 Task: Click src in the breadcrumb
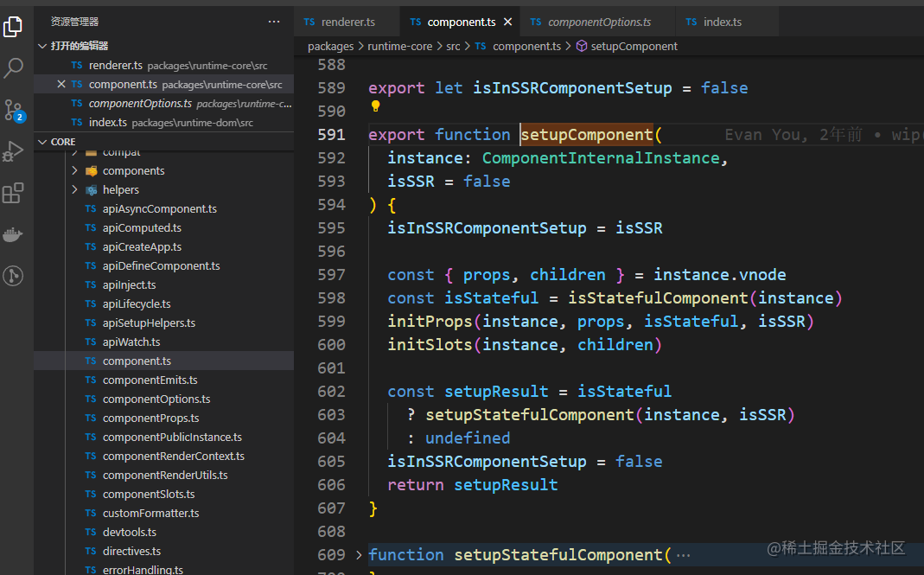click(453, 46)
